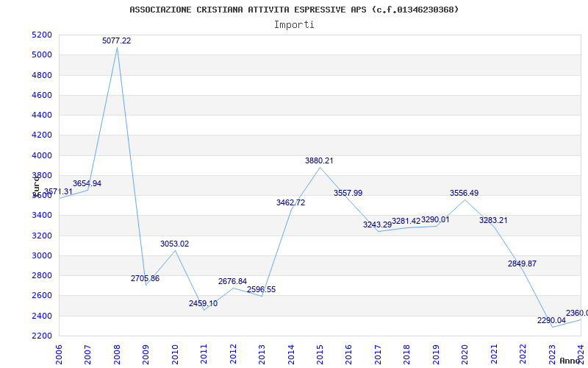Click the 5200 y-axis label
The height and width of the screenshot is (368, 588).
pos(42,35)
